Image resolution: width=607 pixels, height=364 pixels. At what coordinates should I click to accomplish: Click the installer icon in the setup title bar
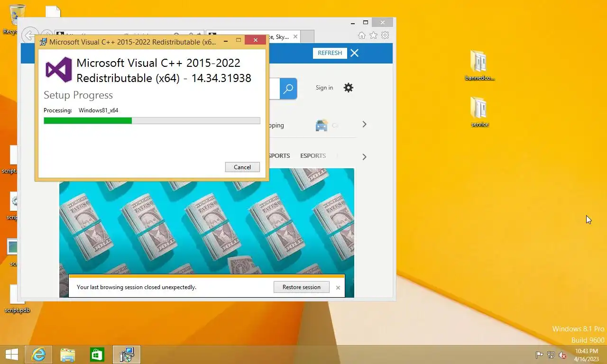point(44,41)
